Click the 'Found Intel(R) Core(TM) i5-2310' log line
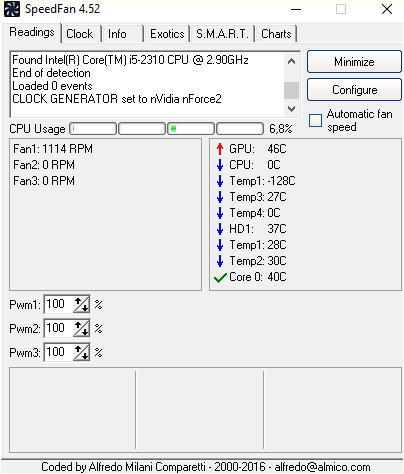The height and width of the screenshot is (474, 404). click(130, 60)
